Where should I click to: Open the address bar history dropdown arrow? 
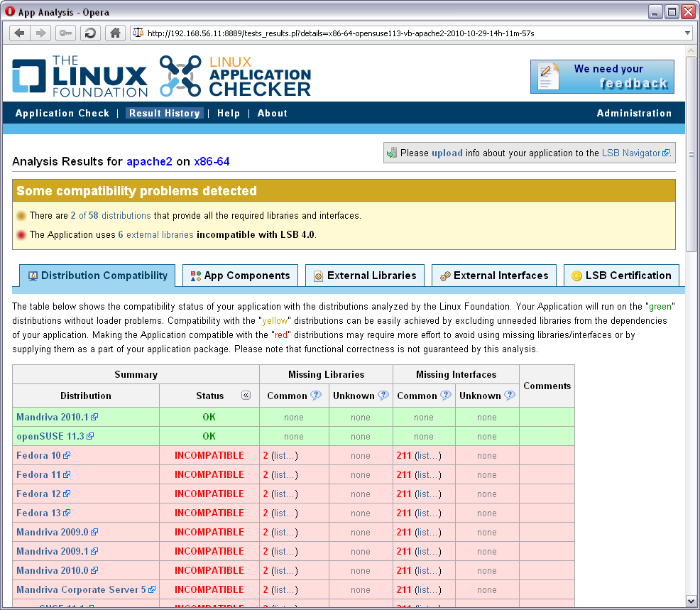click(x=687, y=33)
